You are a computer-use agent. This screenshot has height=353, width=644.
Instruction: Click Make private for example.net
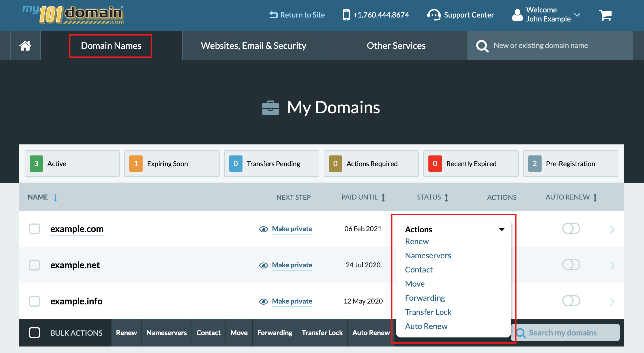tap(292, 265)
